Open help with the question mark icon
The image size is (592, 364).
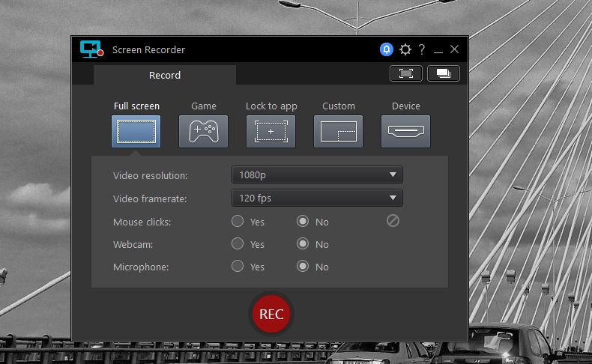[x=422, y=49]
